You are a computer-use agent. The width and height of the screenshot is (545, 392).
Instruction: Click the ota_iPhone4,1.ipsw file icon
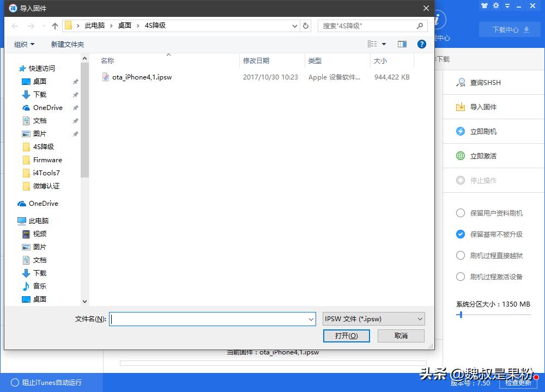coord(105,77)
